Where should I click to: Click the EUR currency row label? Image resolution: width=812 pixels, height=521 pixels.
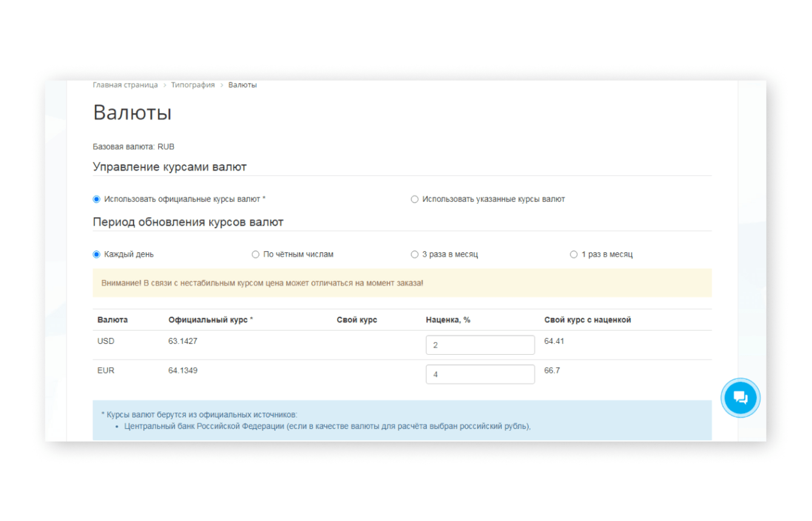(x=106, y=371)
